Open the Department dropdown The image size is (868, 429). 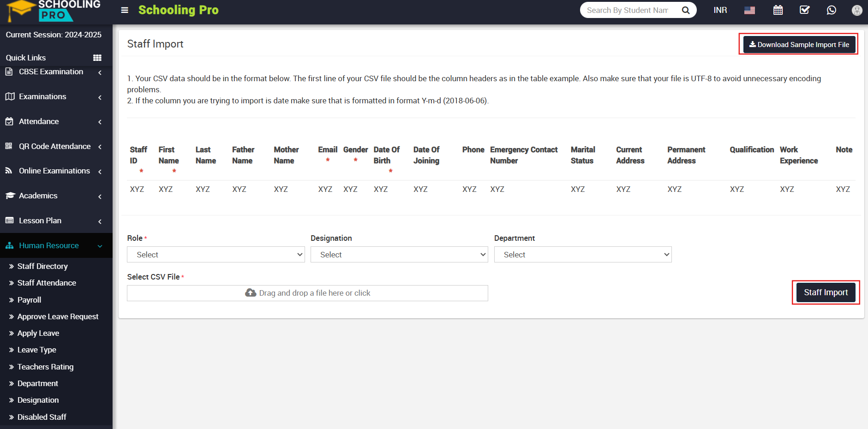[x=583, y=255]
